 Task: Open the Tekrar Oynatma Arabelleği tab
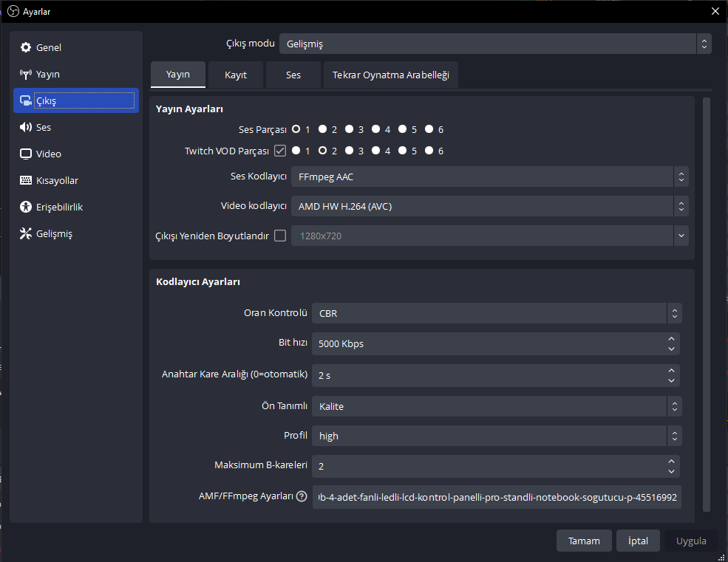pos(390,75)
